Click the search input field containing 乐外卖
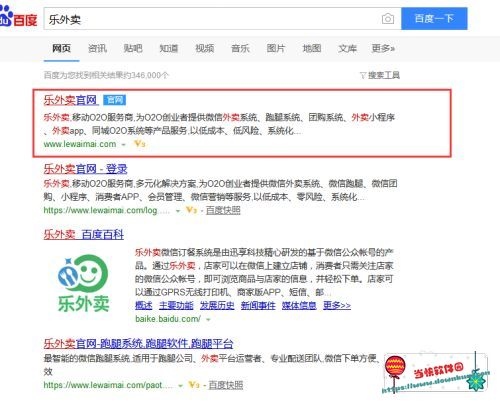The width and height of the screenshot is (500, 404). [212, 19]
